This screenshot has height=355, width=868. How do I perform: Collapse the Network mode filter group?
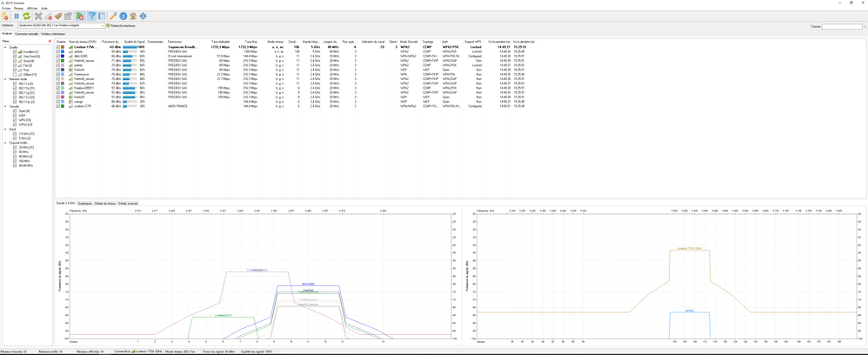(5, 79)
